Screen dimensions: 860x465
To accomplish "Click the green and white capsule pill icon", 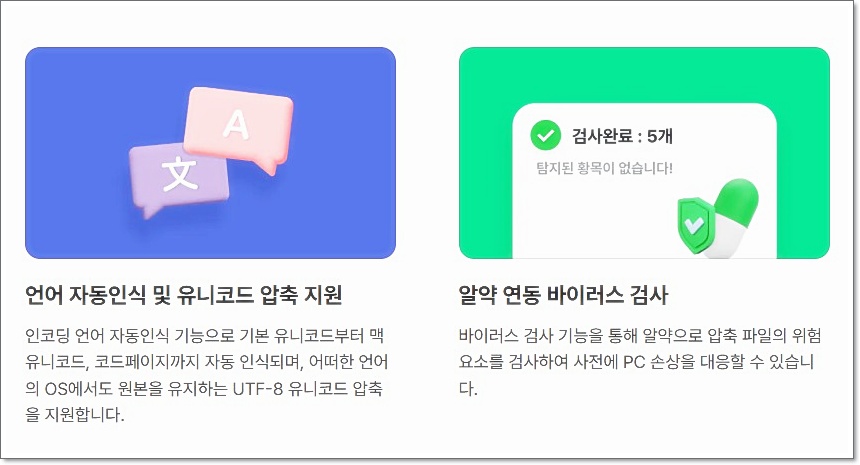I will [734, 218].
